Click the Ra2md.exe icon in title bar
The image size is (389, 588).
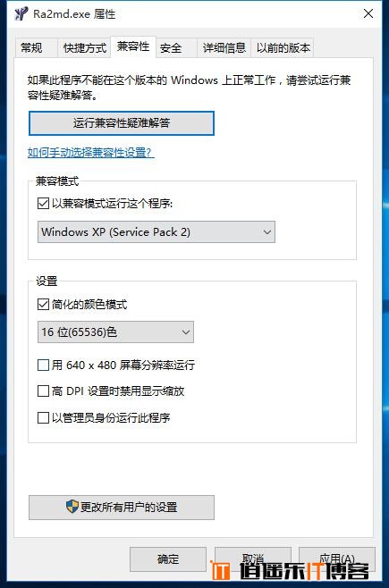pos(21,13)
